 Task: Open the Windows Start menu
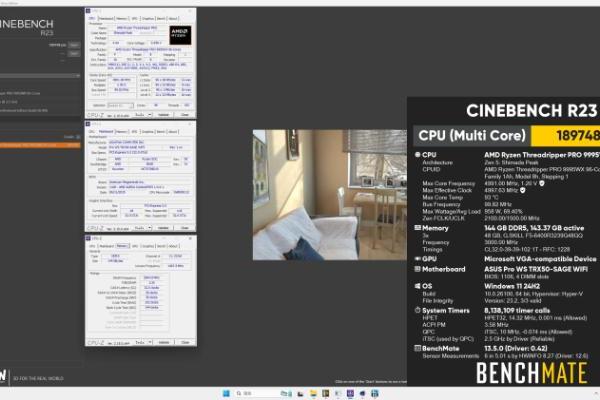(226, 393)
